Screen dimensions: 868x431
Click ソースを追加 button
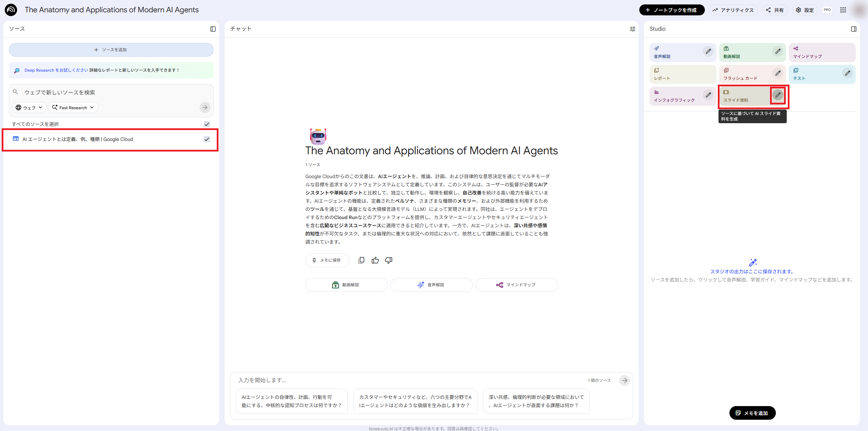pyautogui.click(x=111, y=50)
